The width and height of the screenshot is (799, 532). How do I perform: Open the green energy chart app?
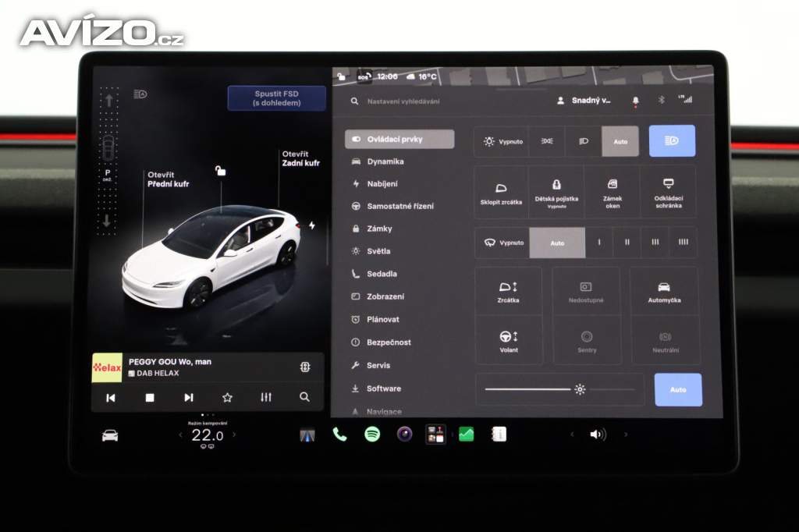pyautogui.click(x=467, y=434)
